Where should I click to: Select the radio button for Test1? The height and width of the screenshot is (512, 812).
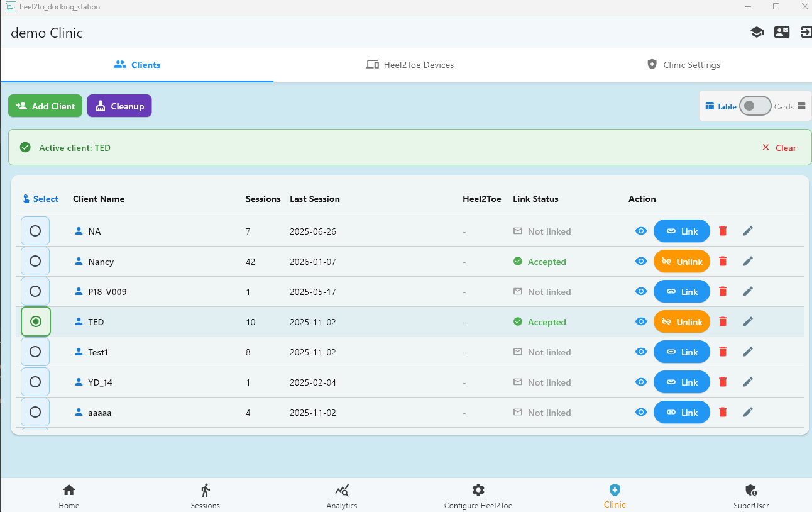pyautogui.click(x=35, y=352)
